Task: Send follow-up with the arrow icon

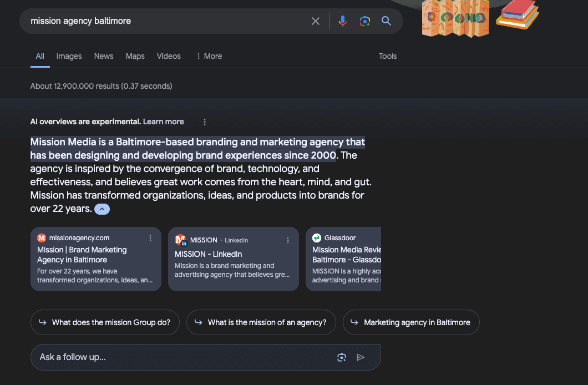Action: 361,357
